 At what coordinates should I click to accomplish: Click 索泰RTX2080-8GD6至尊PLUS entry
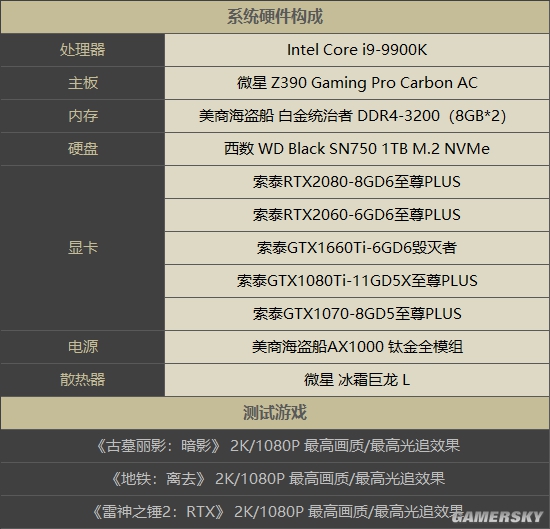pyautogui.click(x=357, y=182)
